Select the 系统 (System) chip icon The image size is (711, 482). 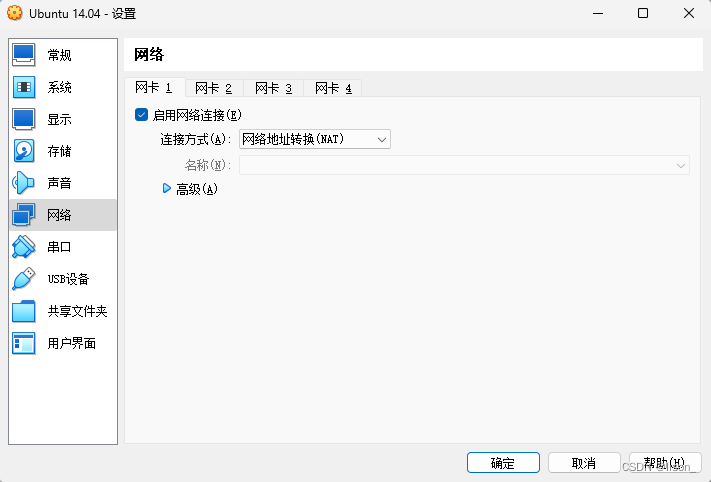[24, 87]
